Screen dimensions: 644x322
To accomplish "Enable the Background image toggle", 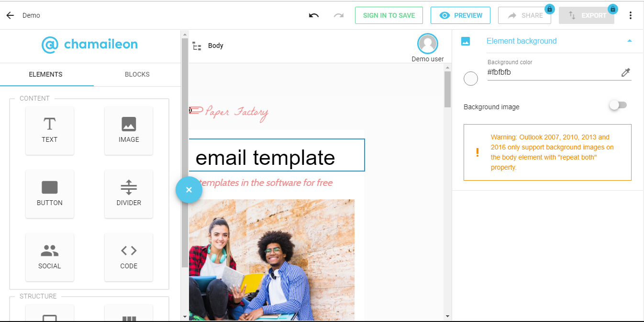I will tap(618, 105).
